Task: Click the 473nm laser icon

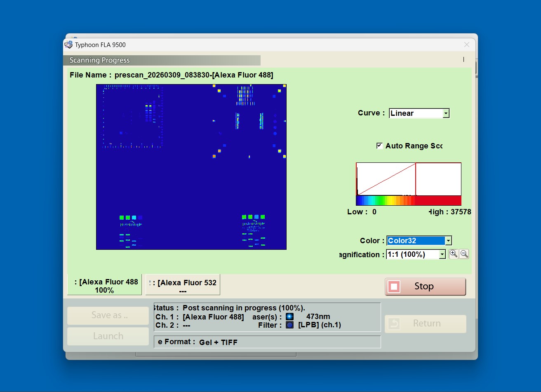Action: (x=290, y=317)
